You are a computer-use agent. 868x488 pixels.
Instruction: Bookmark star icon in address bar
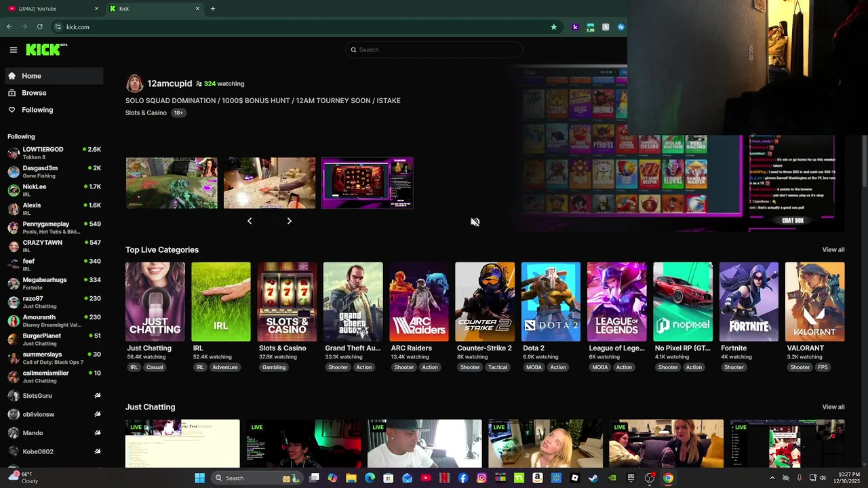pos(554,27)
